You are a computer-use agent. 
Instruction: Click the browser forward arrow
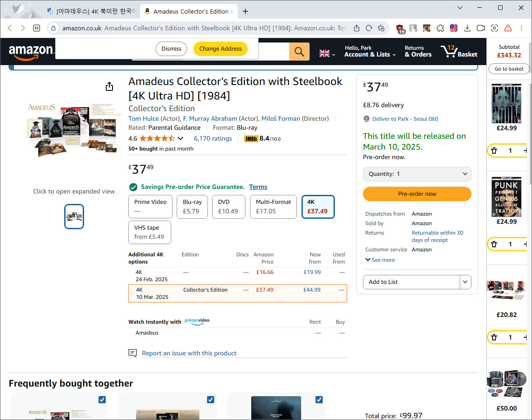coord(23,28)
